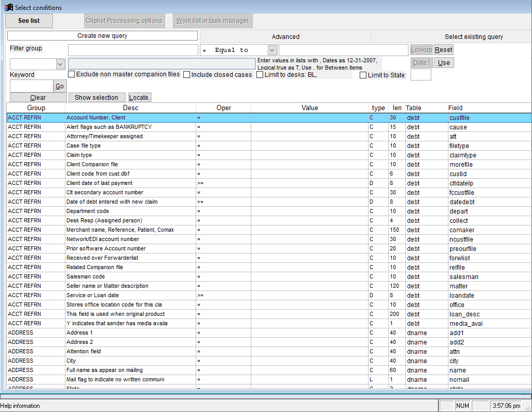Select Desk Resp (Assigned person) row

coord(269,220)
